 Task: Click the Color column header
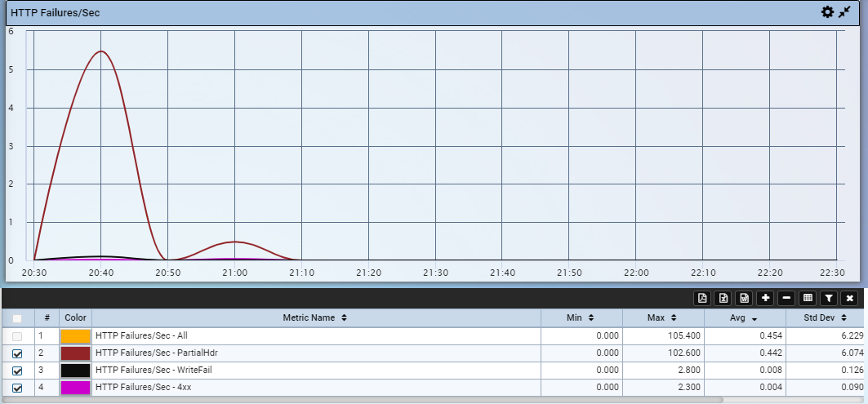[x=75, y=317]
